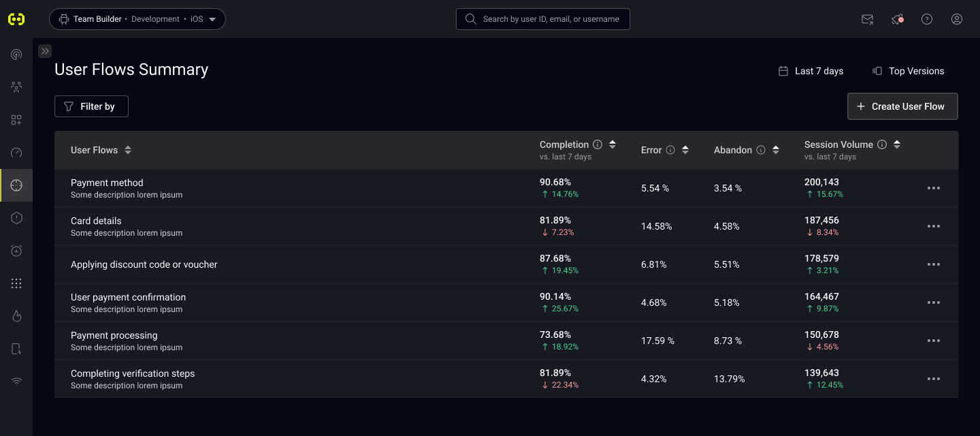The width and height of the screenshot is (980, 436).
Task: Open the hexagon alert sidebar icon
Action: [x=16, y=218]
